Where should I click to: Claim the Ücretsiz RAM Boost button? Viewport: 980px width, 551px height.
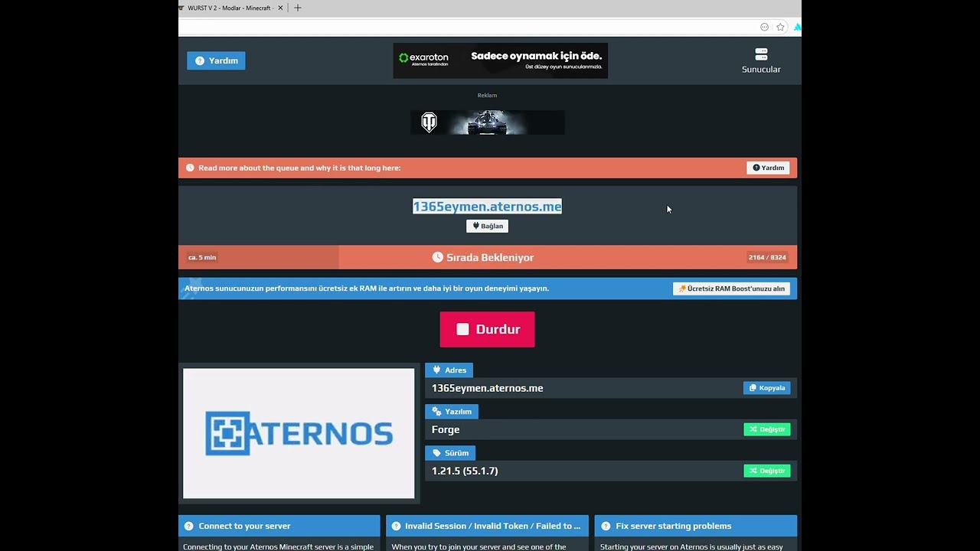[731, 289]
